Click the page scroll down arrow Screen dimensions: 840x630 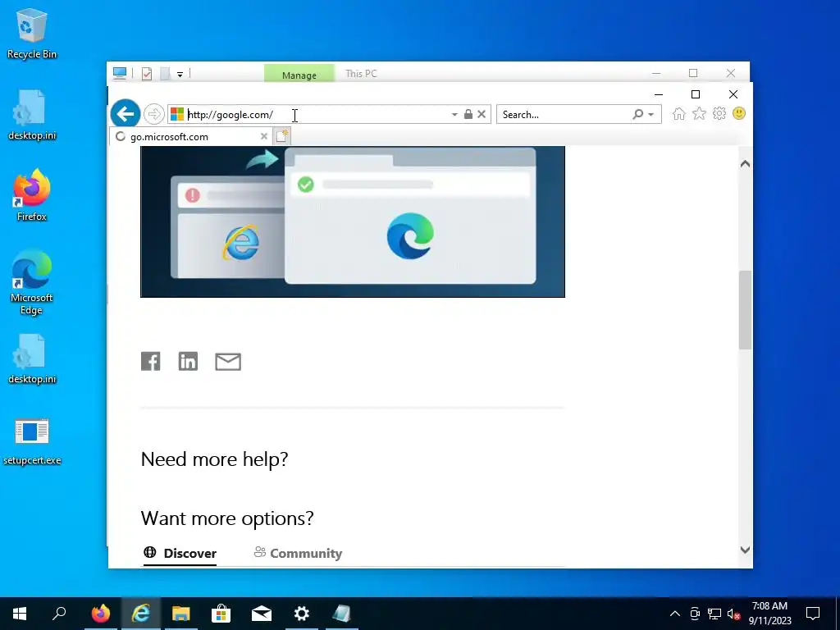[745, 550]
